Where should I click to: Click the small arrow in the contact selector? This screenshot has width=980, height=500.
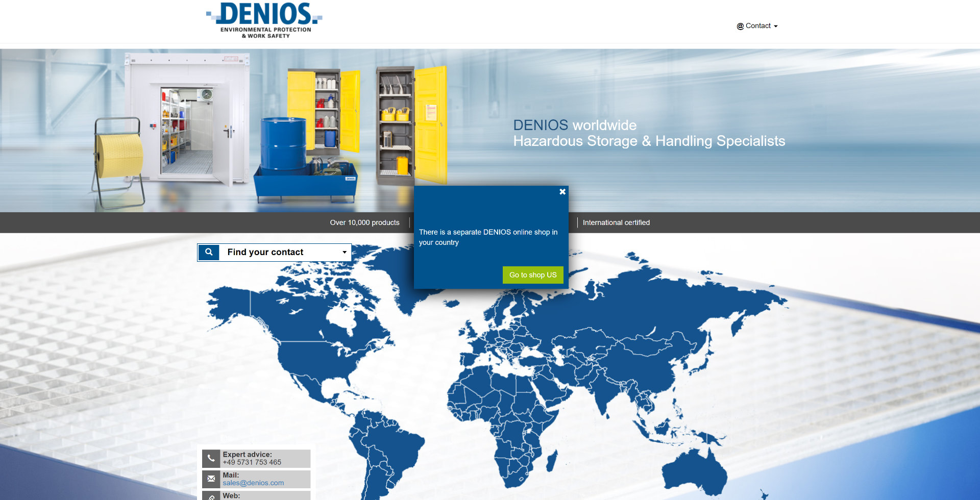pos(345,252)
